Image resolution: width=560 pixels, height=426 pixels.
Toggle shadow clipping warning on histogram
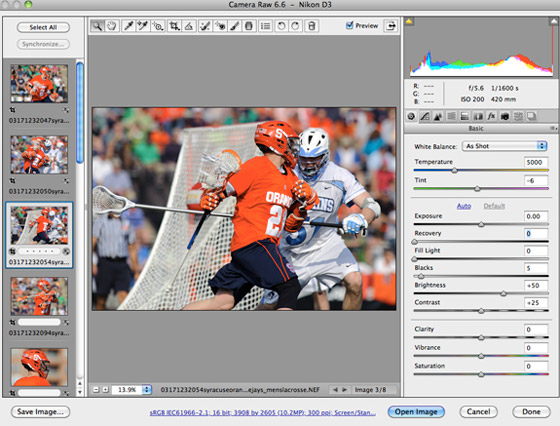(x=409, y=21)
